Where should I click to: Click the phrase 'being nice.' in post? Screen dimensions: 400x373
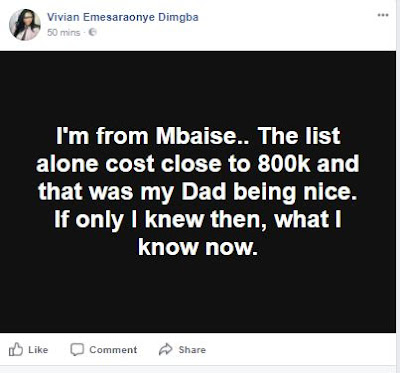coord(295,192)
